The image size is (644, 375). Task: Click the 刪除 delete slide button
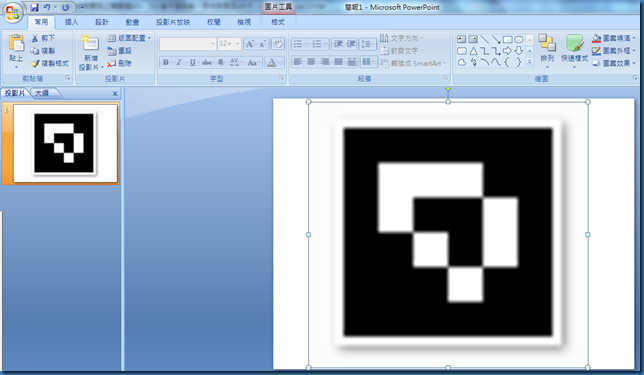(x=120, y=64)
